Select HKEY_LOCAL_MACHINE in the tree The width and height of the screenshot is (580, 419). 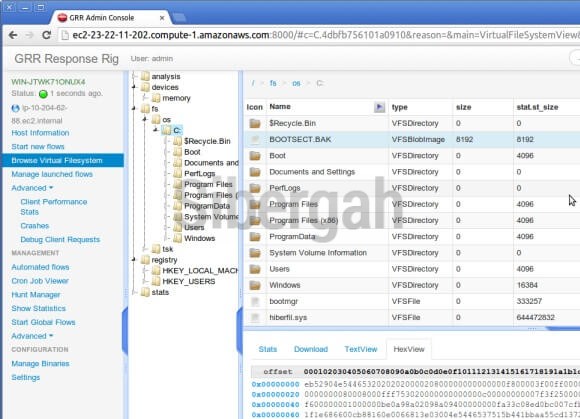tap(200, 271)
